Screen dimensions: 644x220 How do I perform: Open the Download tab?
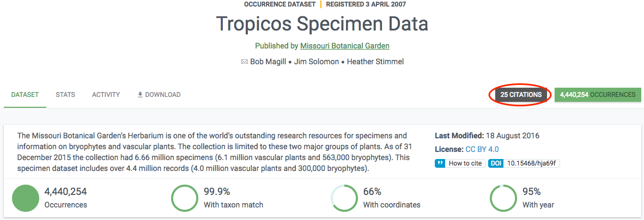[x=159, y=94]
